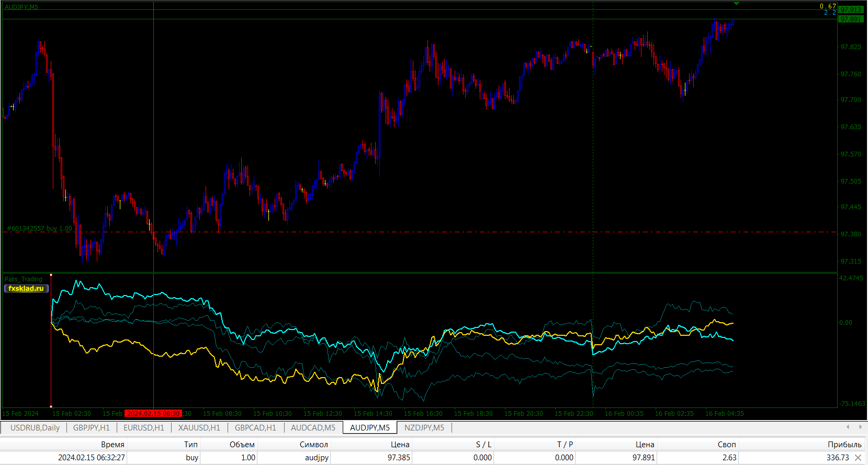Image resolution: width=868 pixels, height=465 pixels.
Task: Switch to the NZDJPY,M5 chart tab
Action: 424,428
